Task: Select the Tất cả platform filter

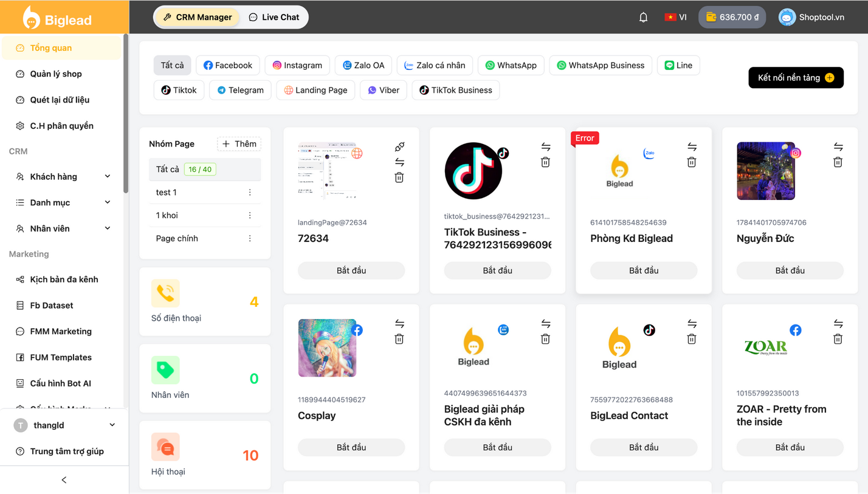Action: click(x=173, y=65)
